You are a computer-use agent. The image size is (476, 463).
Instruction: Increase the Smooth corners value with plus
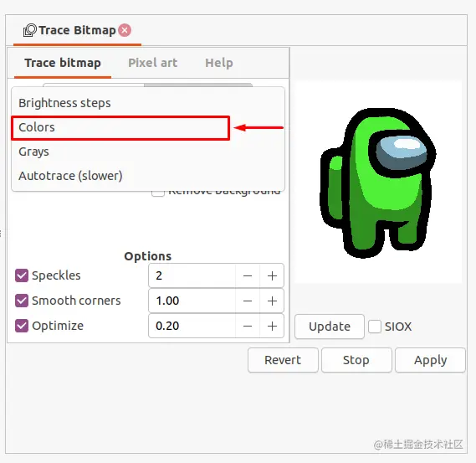[272, 301]
